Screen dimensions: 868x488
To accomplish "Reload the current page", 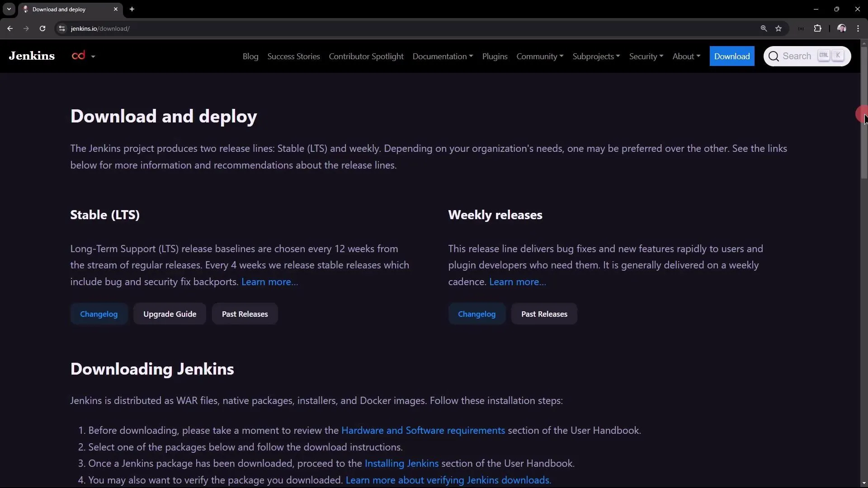I will (x=42, y=28).
